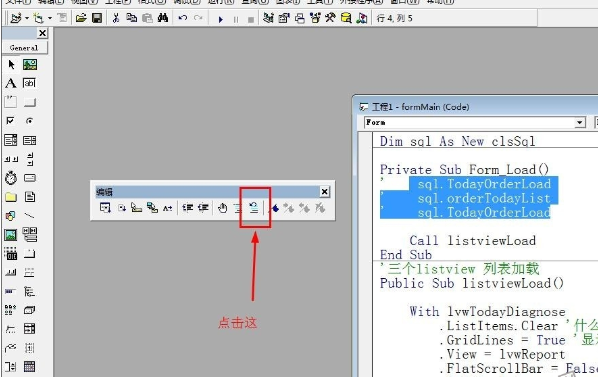Viewport: 598px width, 377px height.
Task: Click the Open Project folder icon
Action: [80, 18]
